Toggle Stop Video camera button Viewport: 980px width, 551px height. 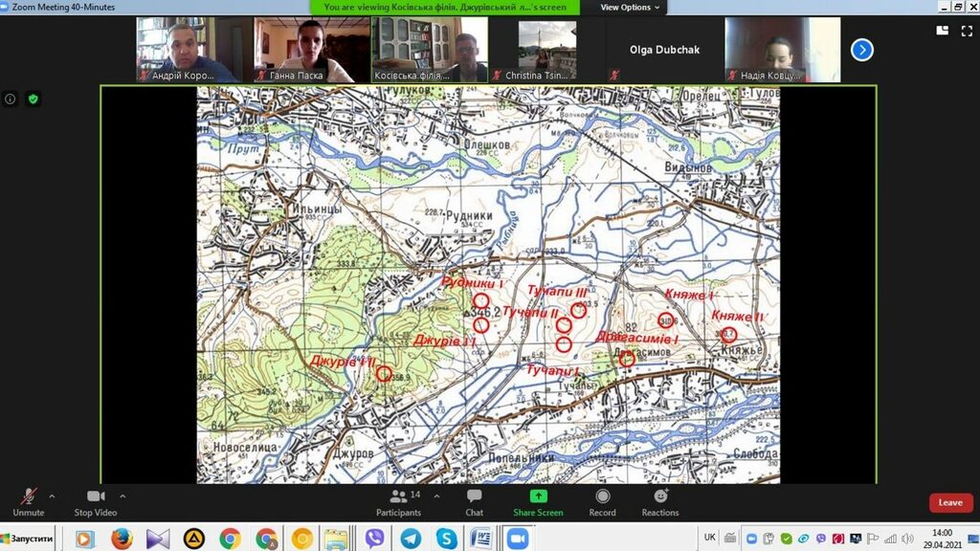(96, 501)
